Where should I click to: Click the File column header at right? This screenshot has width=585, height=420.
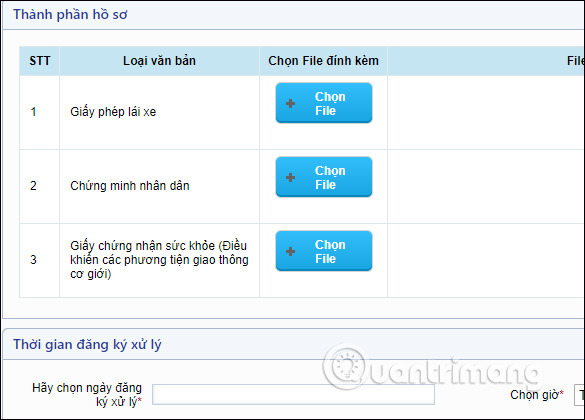(575, 61)
